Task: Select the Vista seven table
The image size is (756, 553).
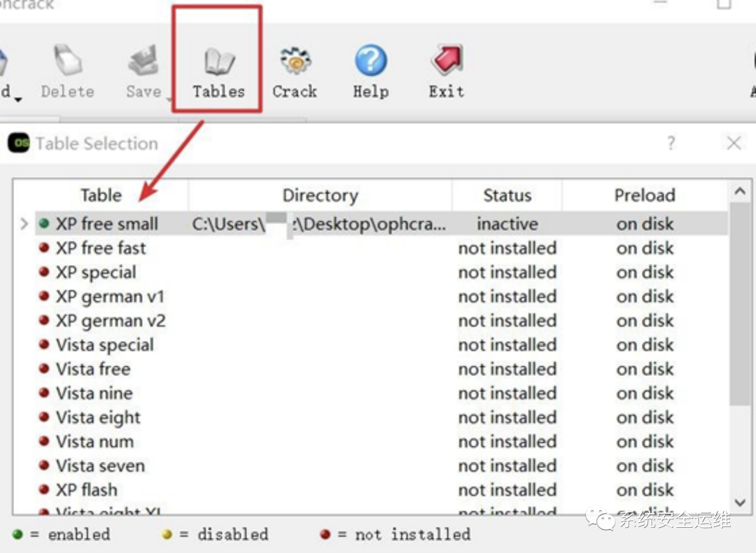Action: 100,465
